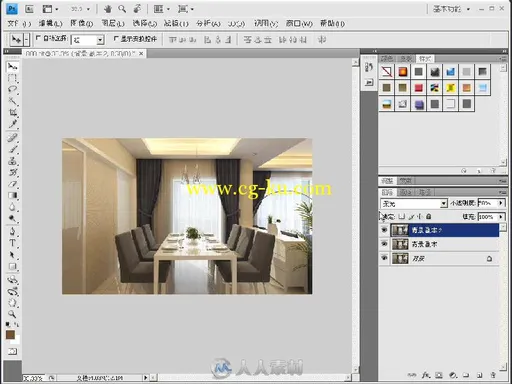Select the Type tool
This screenshot has height=384, width=512.
12,243
